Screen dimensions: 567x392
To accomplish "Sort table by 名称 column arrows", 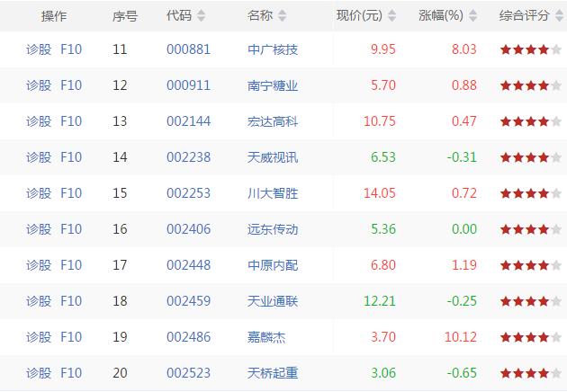I will point(282,15).
